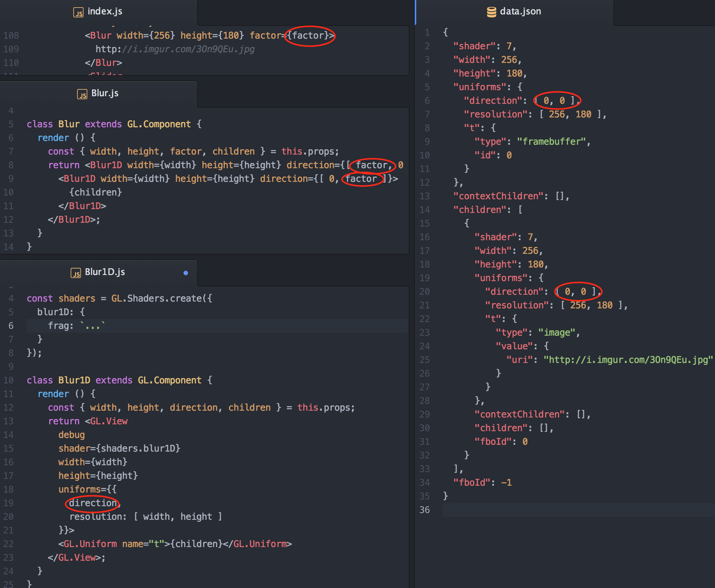Click 'const { width, height, factor, children }' line in Blur.js

click(x=193, y=152)
